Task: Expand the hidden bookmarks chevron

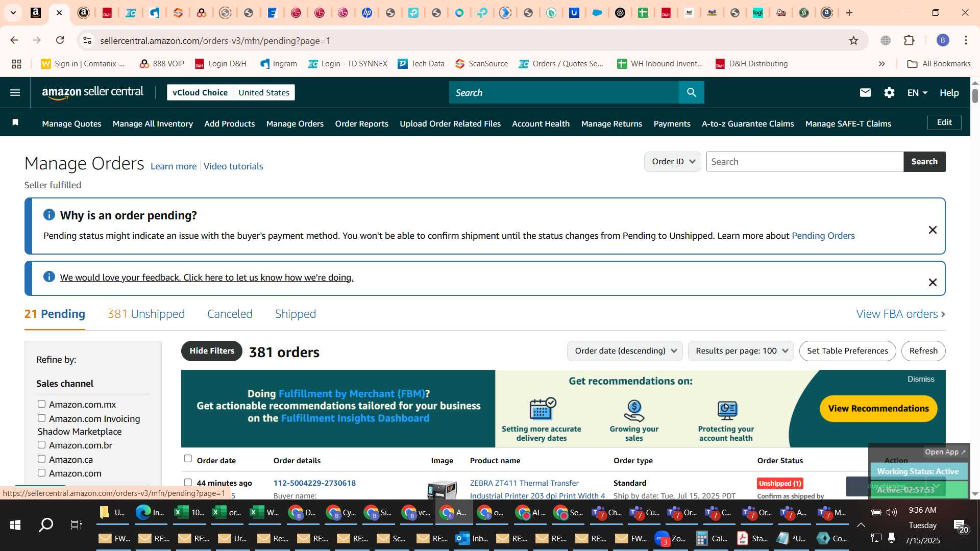Action: coord(881,64)
